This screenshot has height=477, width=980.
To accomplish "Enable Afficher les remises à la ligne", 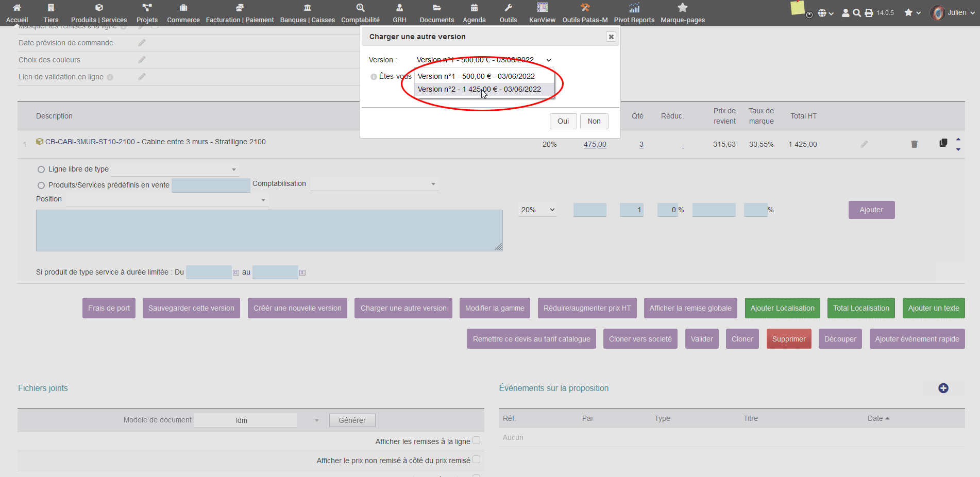I will 476,440.
